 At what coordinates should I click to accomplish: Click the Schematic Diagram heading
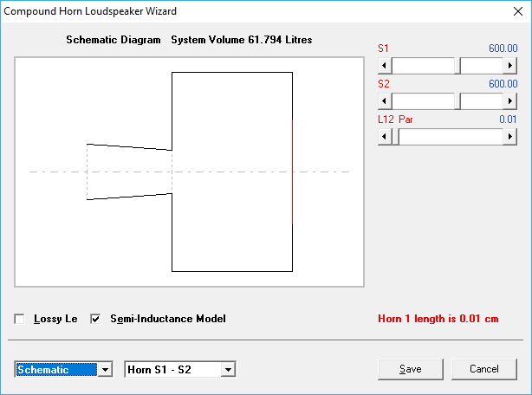pos(114,40)
